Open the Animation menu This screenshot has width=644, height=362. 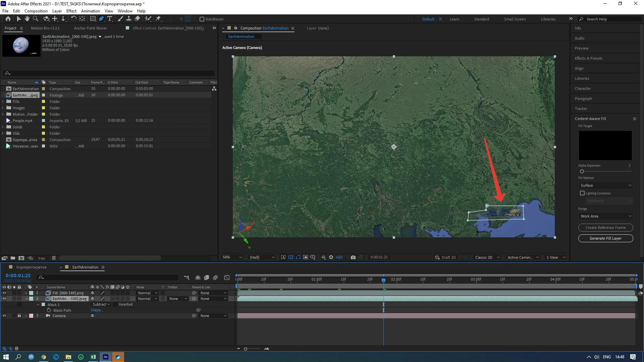[x=90, y=11]
